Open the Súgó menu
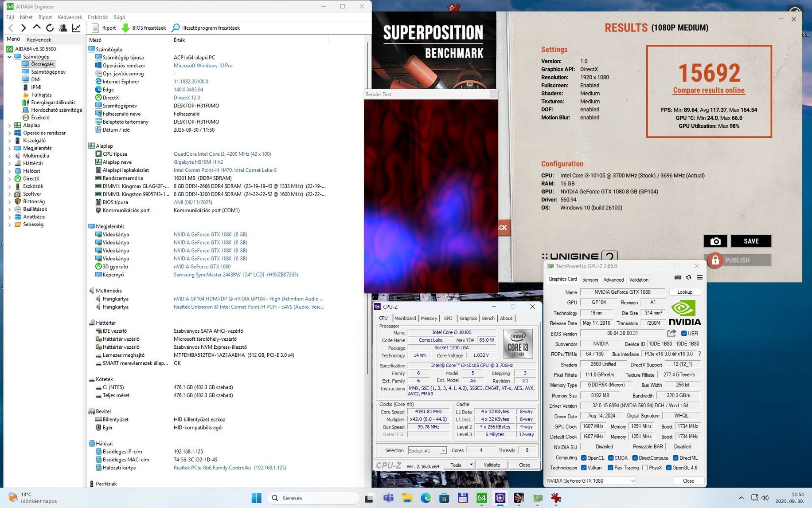 pos(119,17)
